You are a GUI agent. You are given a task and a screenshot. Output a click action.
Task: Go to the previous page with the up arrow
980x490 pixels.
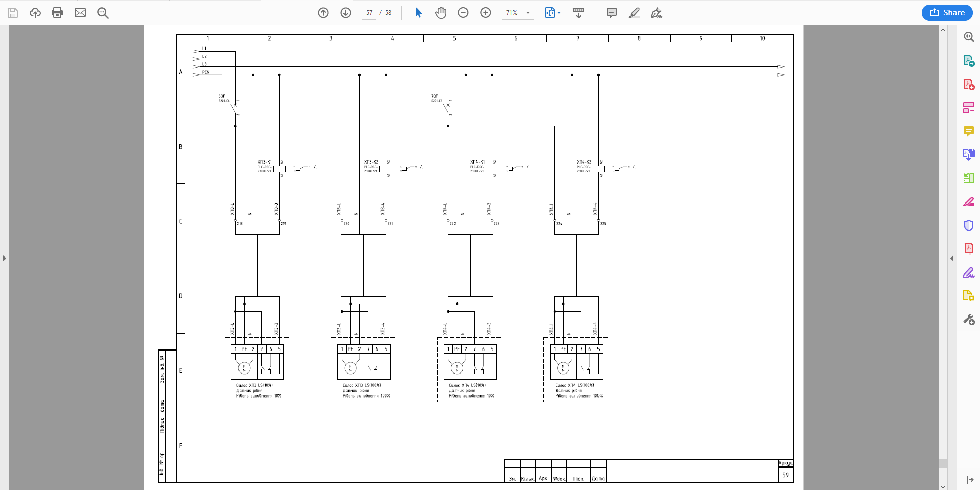[x=323, y=13]
